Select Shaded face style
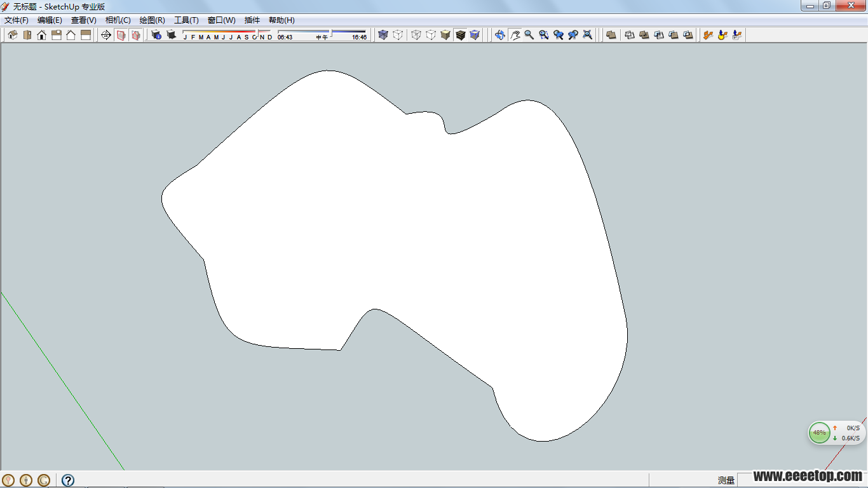The image size is (868, 488). 445,35
